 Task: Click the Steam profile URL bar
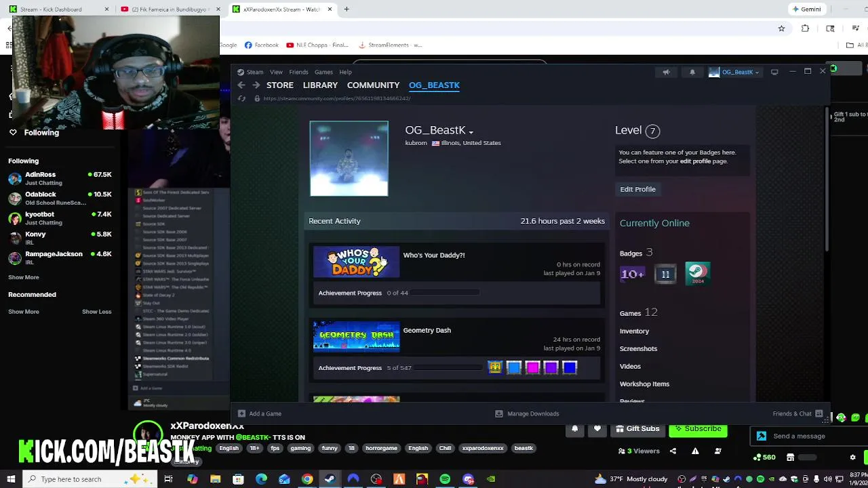(337, 99)
